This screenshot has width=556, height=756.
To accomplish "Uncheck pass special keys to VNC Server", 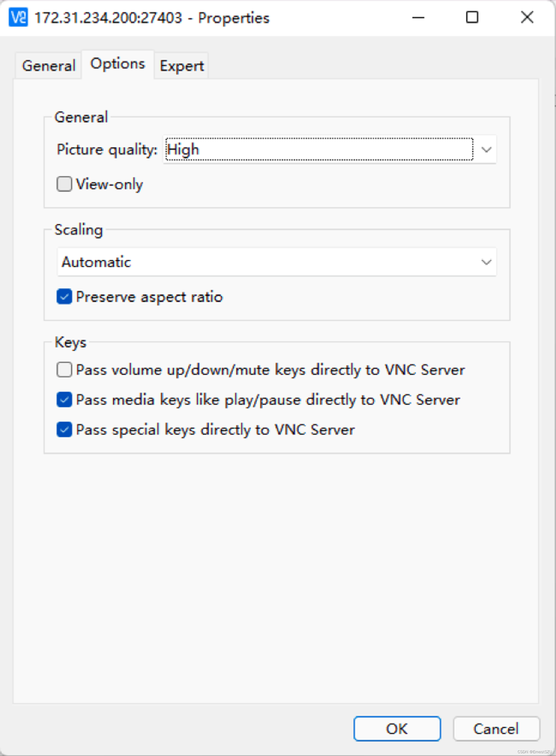I will 64,429.
